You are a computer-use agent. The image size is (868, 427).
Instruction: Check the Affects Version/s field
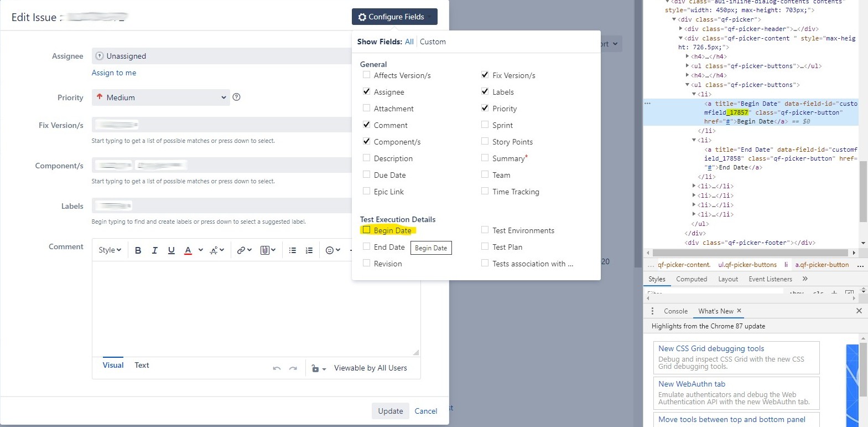(366, 75)
